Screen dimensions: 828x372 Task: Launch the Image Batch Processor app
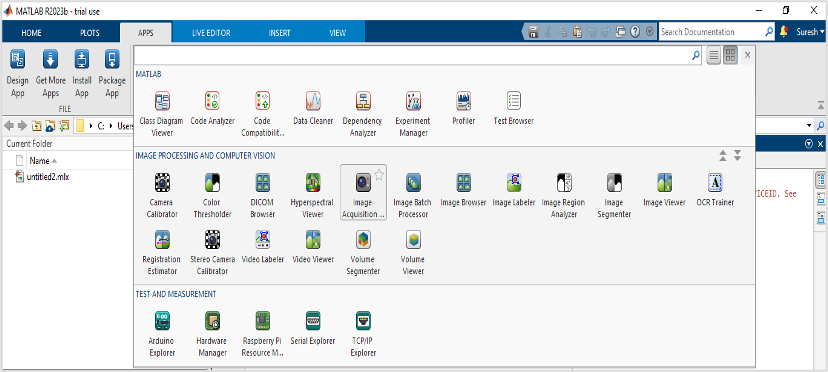(413, 194)
